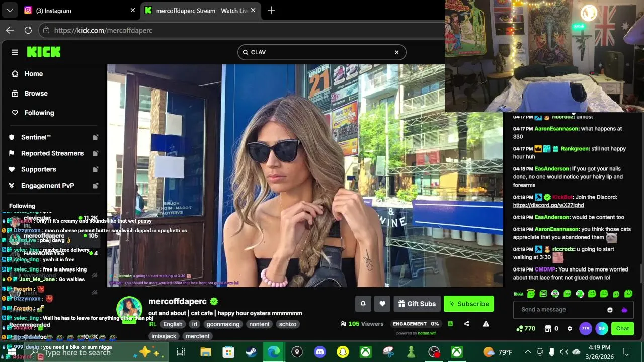Reload the browser page
The width and height of the screenshot is (644, 362).
click(28, 30)
